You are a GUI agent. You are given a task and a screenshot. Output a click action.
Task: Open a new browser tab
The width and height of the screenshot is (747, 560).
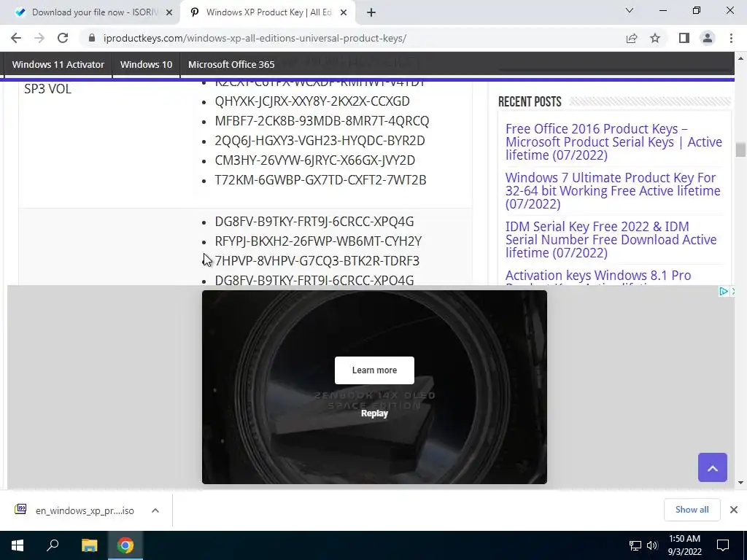371,13
